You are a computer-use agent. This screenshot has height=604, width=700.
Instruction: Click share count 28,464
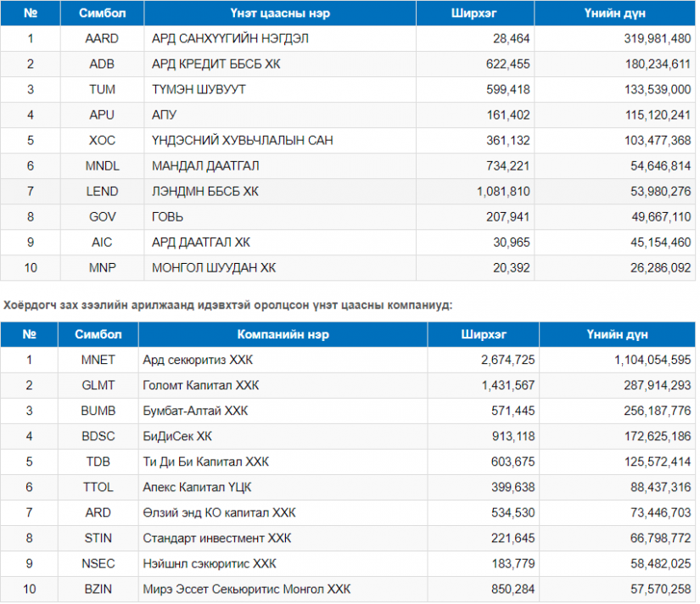[x=511, y=38]
